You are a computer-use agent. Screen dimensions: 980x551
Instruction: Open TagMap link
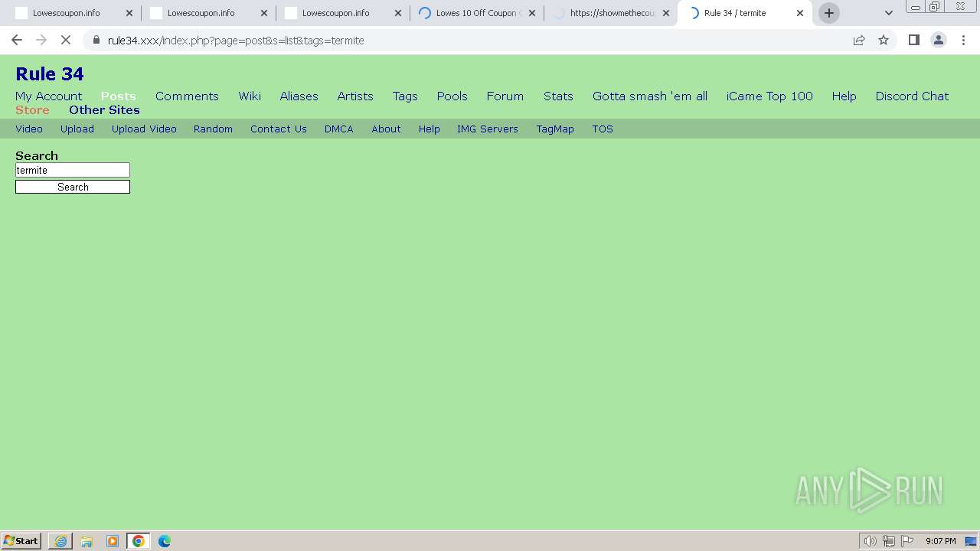[x=555, y=129]
